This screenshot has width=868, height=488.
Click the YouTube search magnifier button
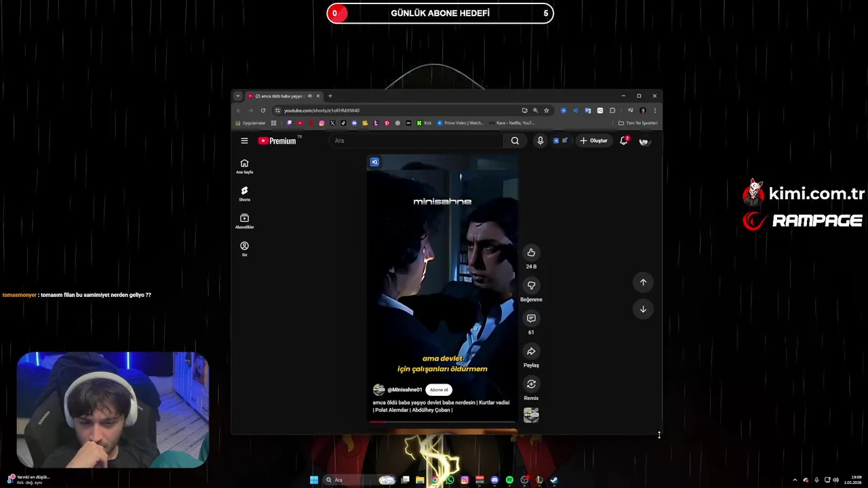515,140
